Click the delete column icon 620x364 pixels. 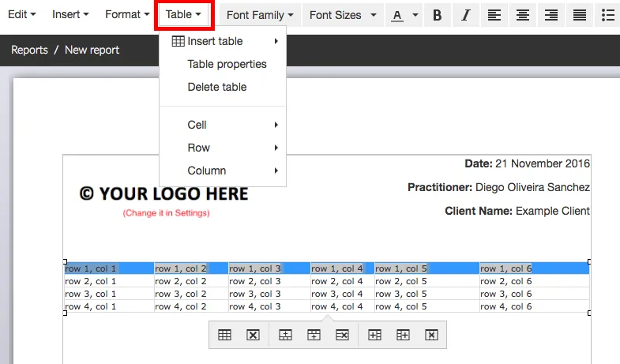(431, 335)
